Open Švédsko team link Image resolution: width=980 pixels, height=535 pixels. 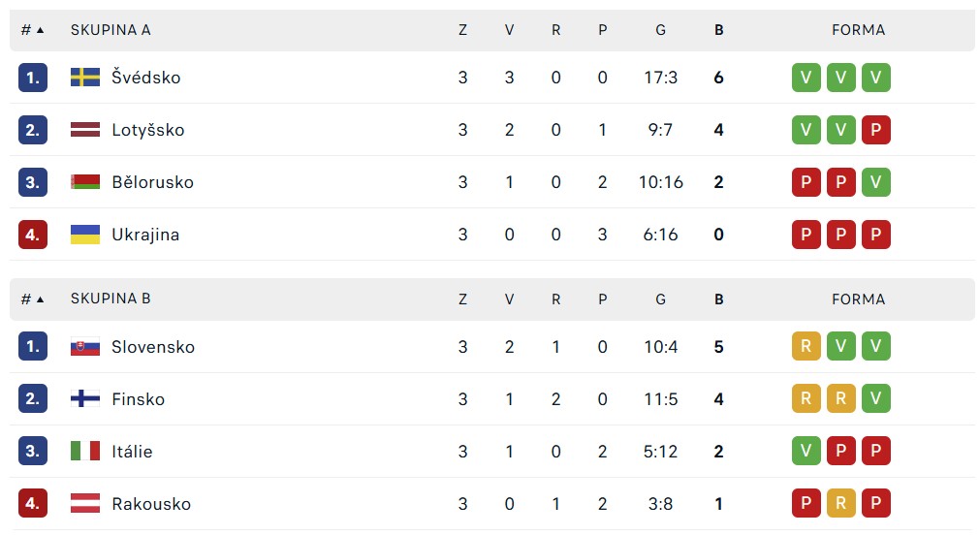click(x=146, y=78)
